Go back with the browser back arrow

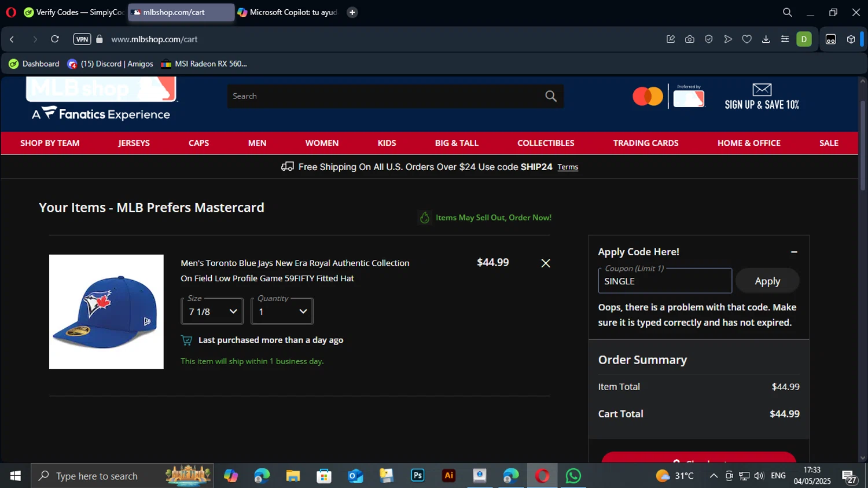pos(12,39)
